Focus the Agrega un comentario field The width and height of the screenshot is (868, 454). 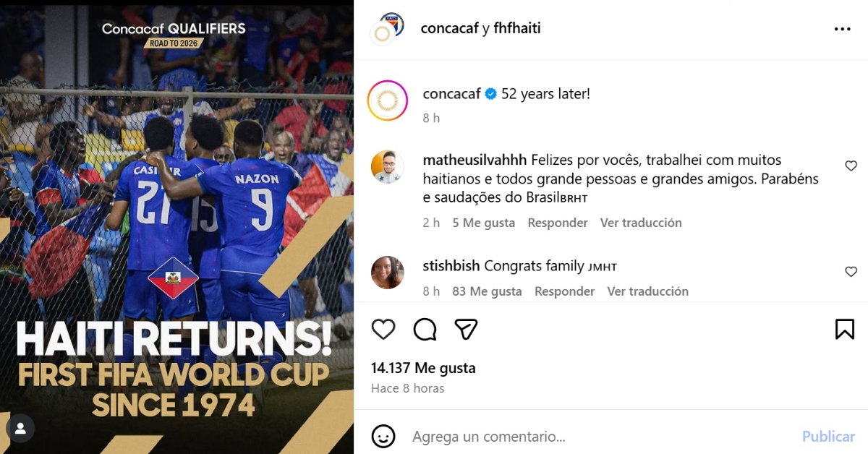(600, 437)
